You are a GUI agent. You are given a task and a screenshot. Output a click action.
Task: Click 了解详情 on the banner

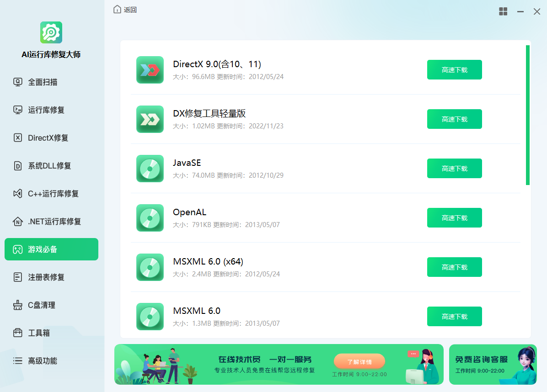coord(359,361)
